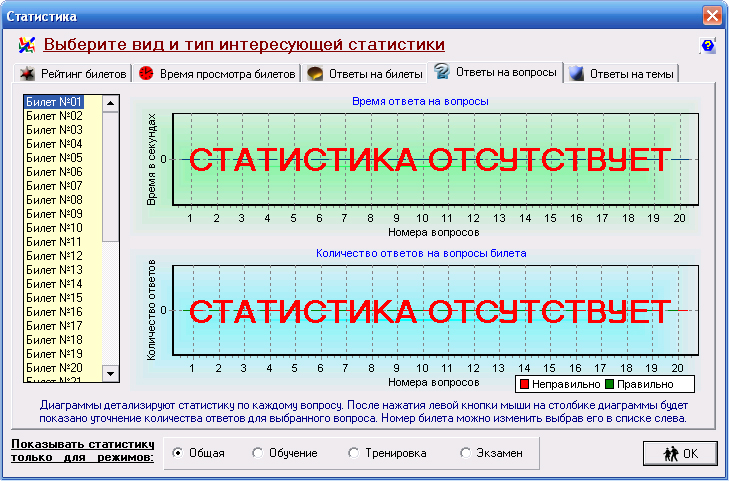Switch to Ответы на темы tab
This screenshot has width=729, height=481.
point(632,74)
